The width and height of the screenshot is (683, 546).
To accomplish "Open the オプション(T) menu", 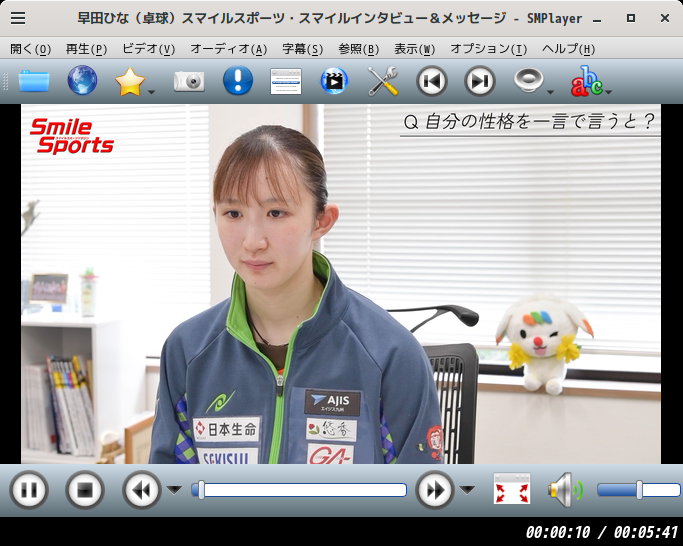I will [x=488, y=49].
